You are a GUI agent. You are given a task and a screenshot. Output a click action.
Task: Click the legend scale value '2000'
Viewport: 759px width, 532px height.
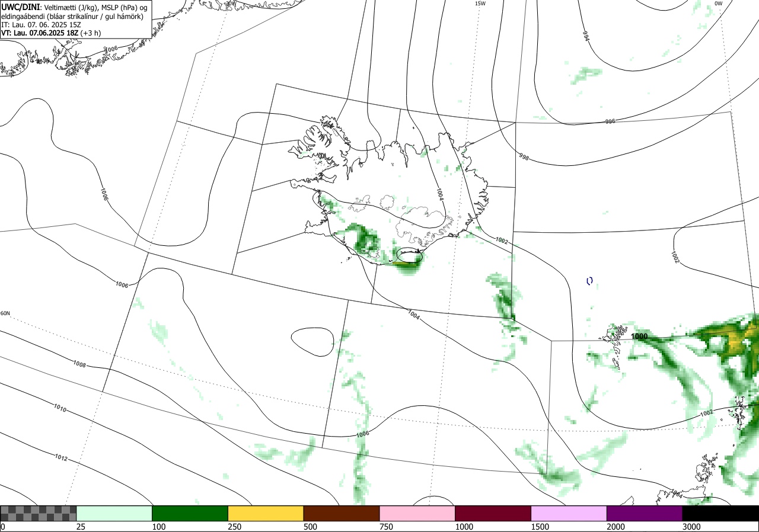(616, 527)
